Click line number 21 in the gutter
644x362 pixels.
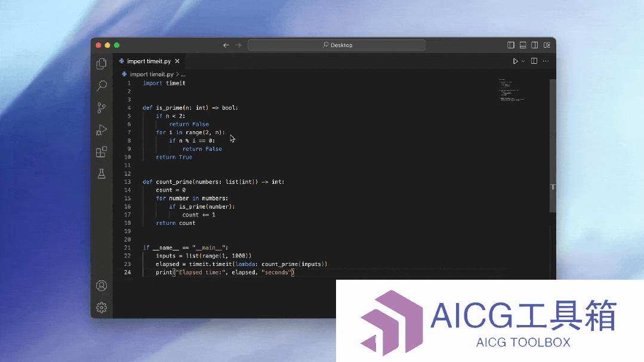[127, 247]
